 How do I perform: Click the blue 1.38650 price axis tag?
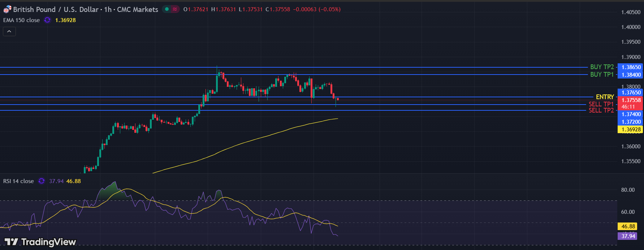(x=630, y=67)
